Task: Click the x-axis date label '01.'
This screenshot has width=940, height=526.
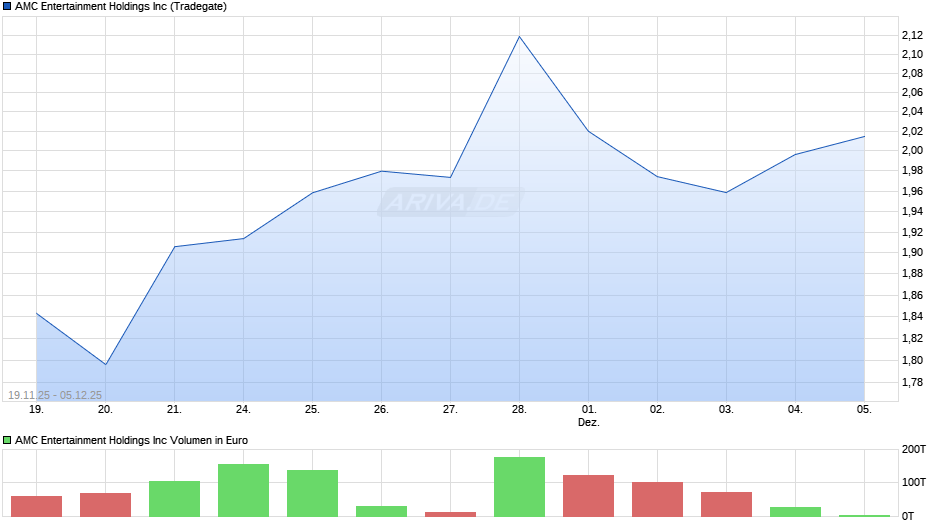Action: 589,410
